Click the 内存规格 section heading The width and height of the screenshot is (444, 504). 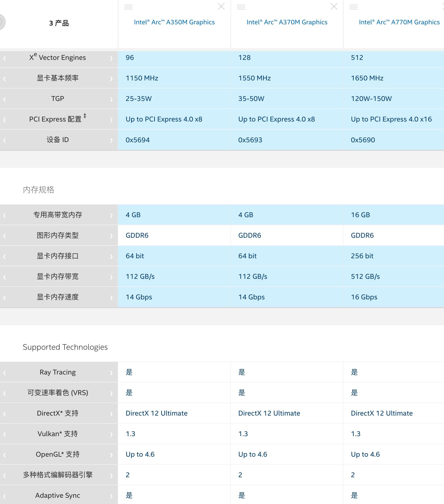39,190
